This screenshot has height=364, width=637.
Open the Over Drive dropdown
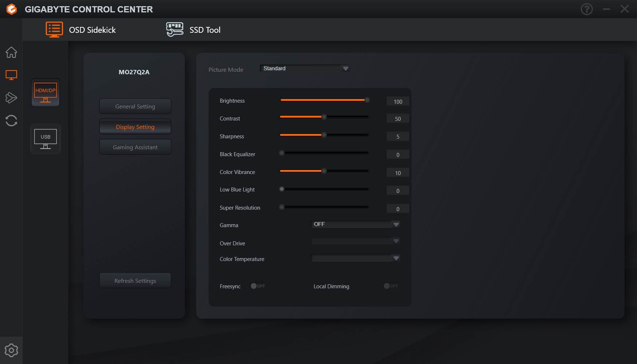pyautogui.click(x=356, y=241)
